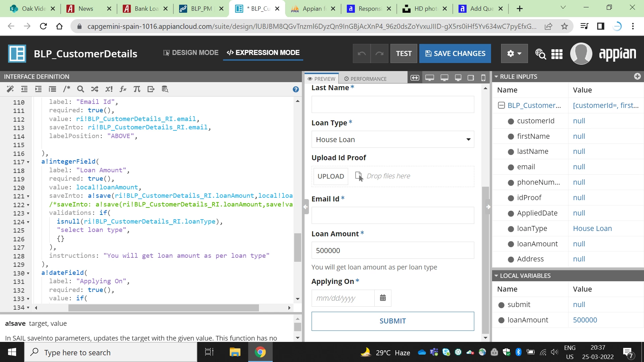Switch to the BLP_PM browser tab

[x=201, y=9]
